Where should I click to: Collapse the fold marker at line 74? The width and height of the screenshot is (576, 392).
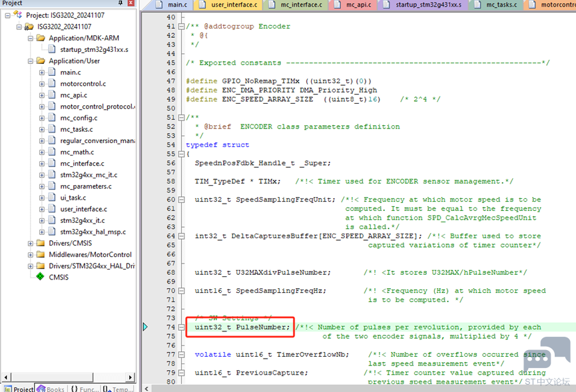(x=181, y=327)
